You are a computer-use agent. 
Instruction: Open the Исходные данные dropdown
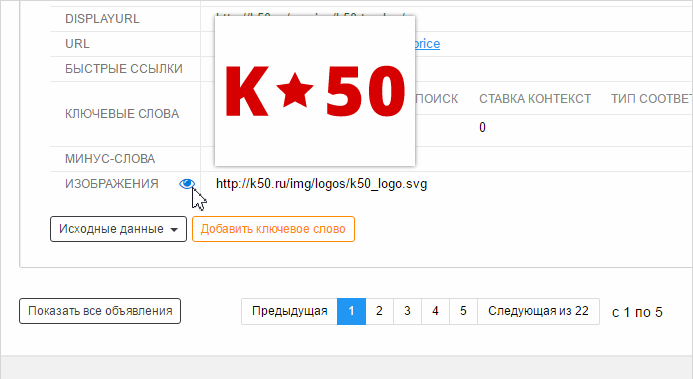point(118,229)
